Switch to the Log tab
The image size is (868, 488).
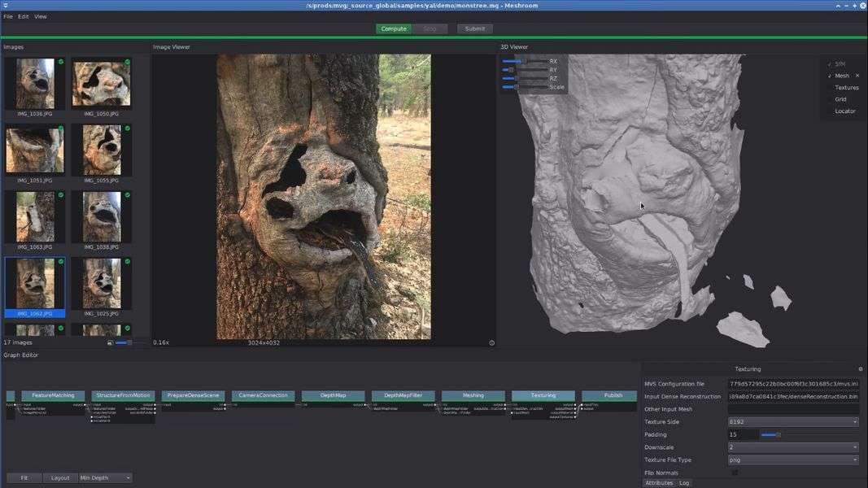[684, 483]
